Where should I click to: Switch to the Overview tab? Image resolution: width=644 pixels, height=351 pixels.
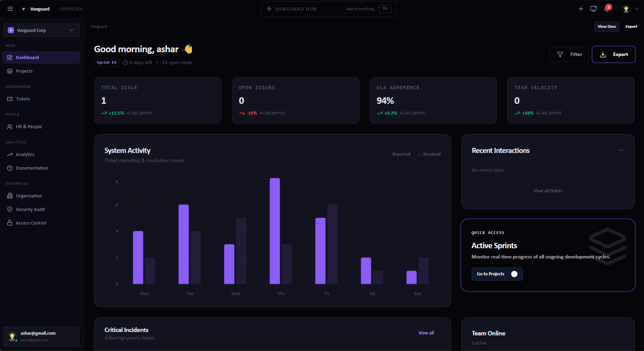pos(71,9)
